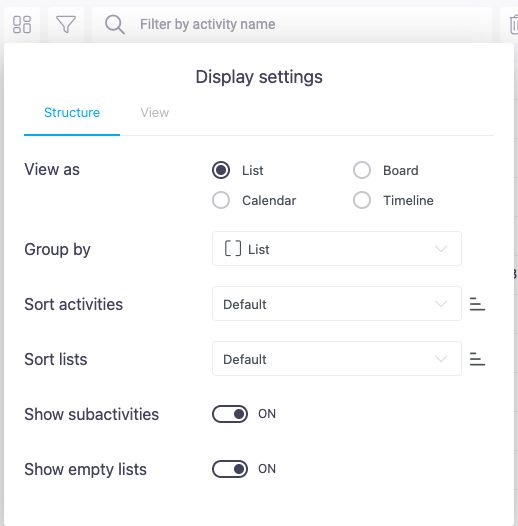Expand the Sort lists Default dropdown
The width and height of the screenshot is (518, 526).
pyautogui.click(x=336, y=359)
